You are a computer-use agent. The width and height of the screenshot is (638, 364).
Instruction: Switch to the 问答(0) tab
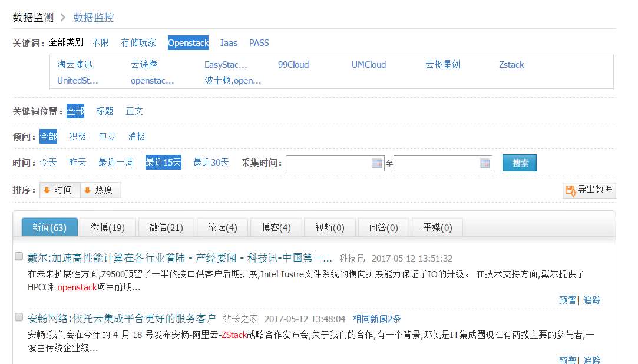coord(384,227)
